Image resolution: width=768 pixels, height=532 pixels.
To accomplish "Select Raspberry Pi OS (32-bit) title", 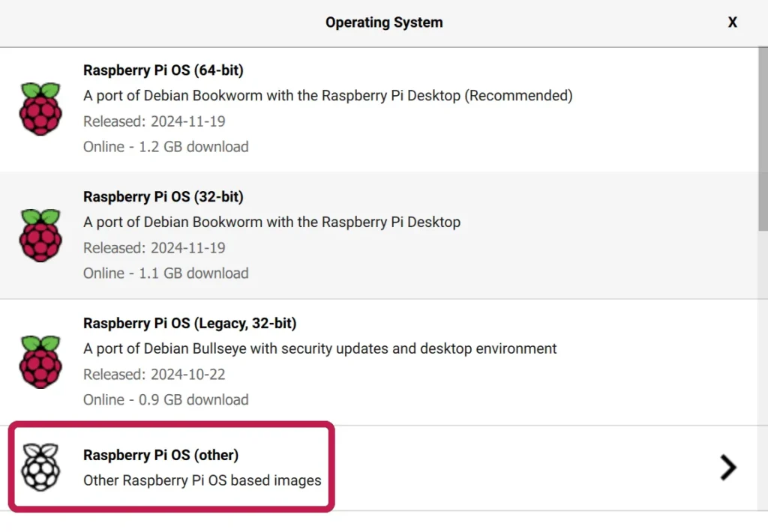I will (163, 197).
